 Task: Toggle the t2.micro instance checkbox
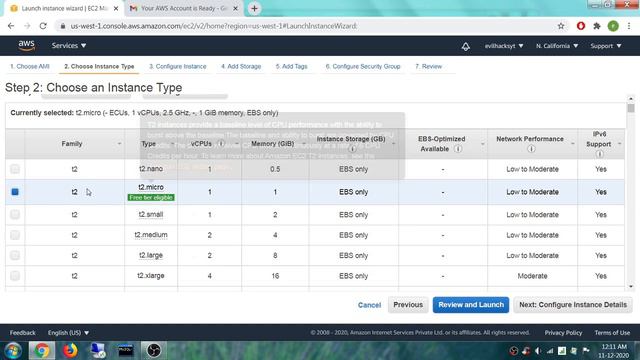(15, 191)
